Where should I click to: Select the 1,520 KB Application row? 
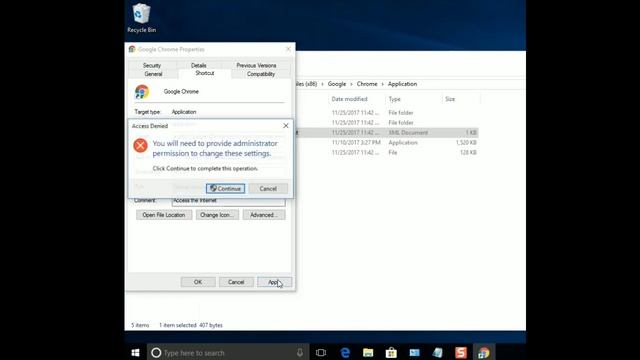point(387,142)
